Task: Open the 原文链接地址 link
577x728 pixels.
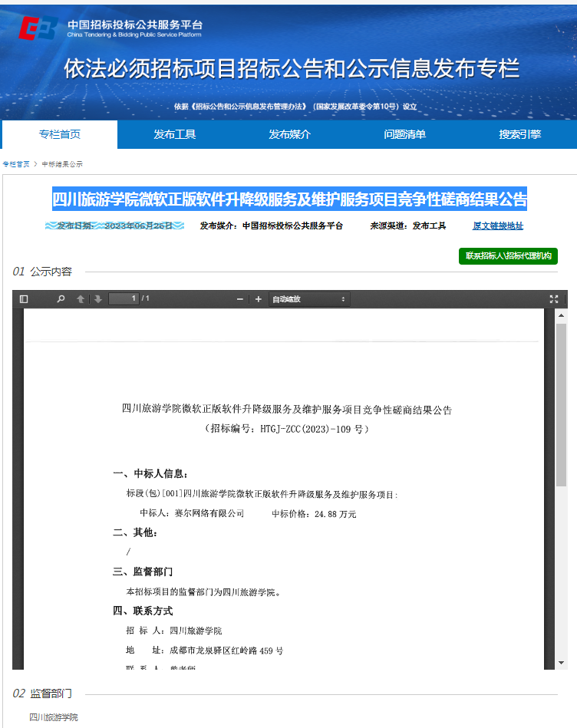Action: coord(498,226)
